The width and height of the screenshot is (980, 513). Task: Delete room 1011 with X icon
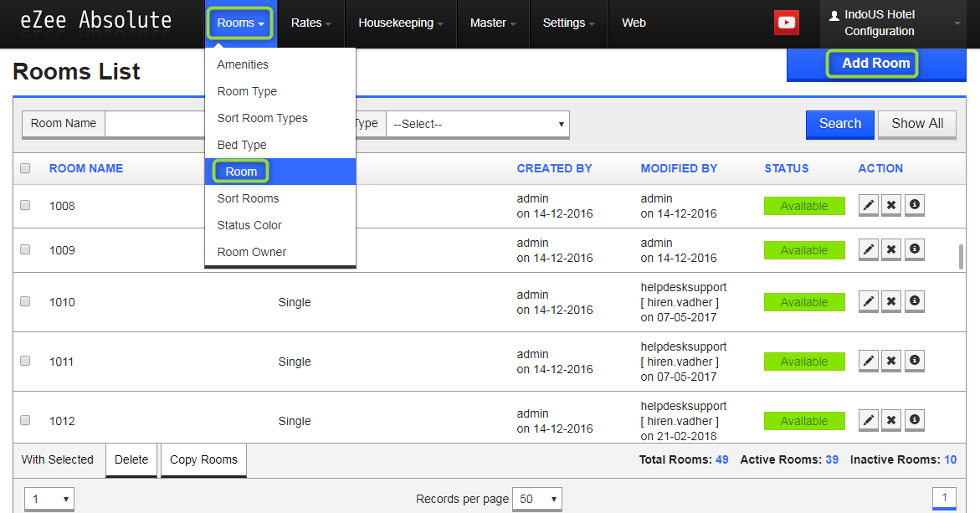891,361
